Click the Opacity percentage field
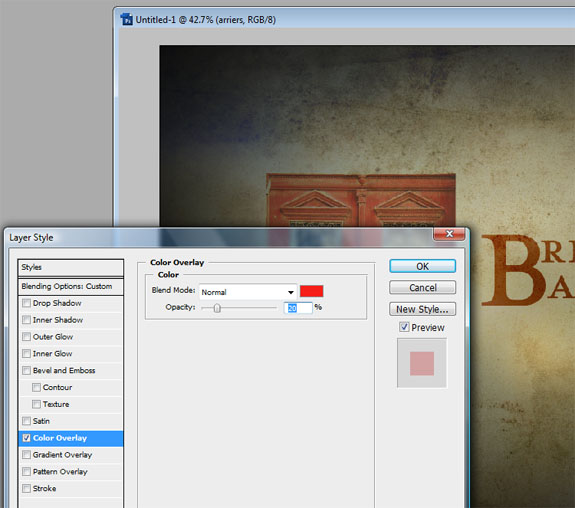Screen dimensions: 575x508 pos(298,308)
